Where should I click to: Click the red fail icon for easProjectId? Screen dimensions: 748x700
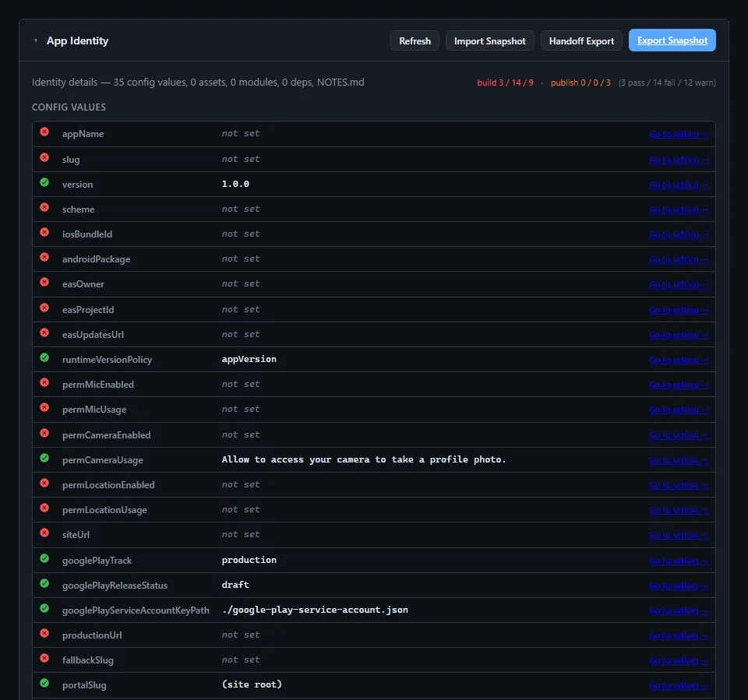pyautogui.click(x=44, y=308)
